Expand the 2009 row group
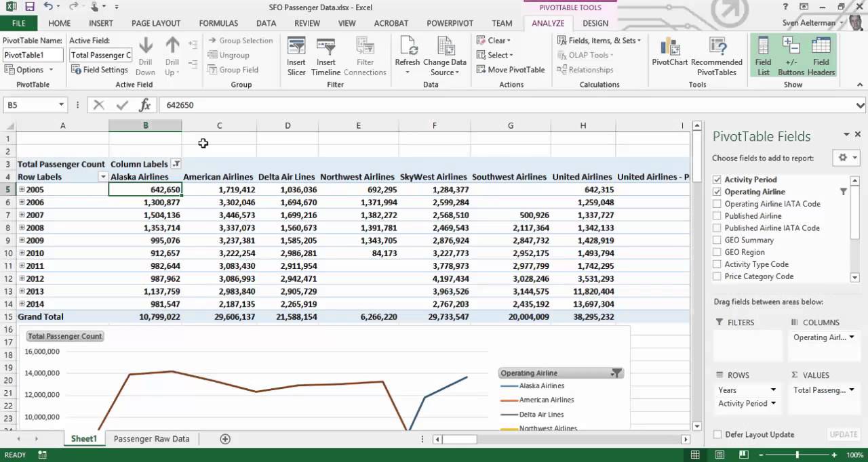868x462 pixels. 22,240
